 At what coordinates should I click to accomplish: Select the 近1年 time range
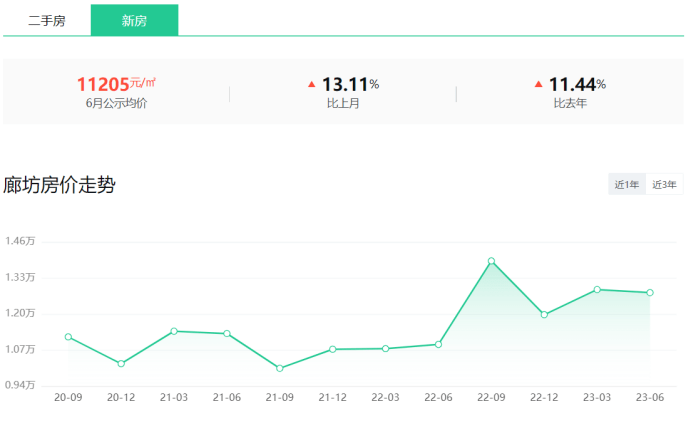[x=627, y=184]
